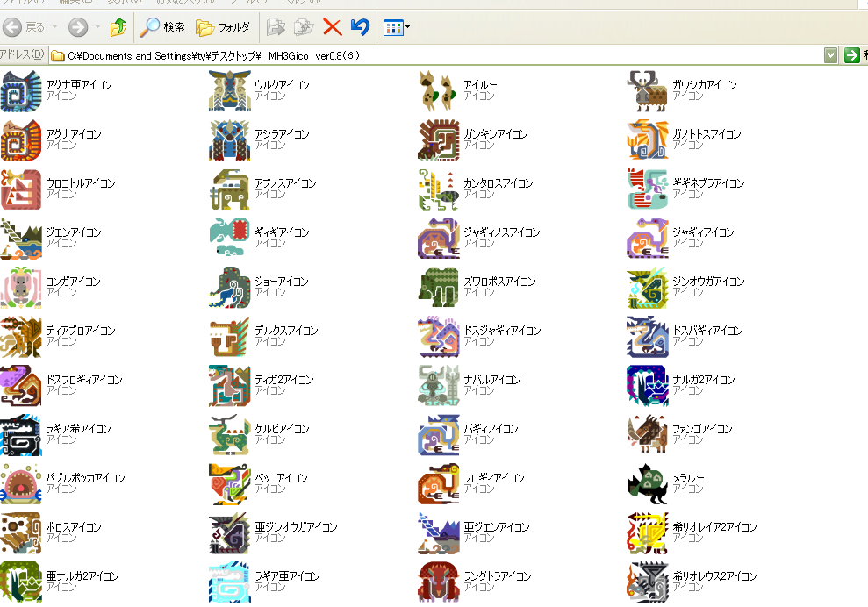Screen dimensions: 868x607
Task: Select the バブルポッカアイコン file icon
Action: coord(21,484)
